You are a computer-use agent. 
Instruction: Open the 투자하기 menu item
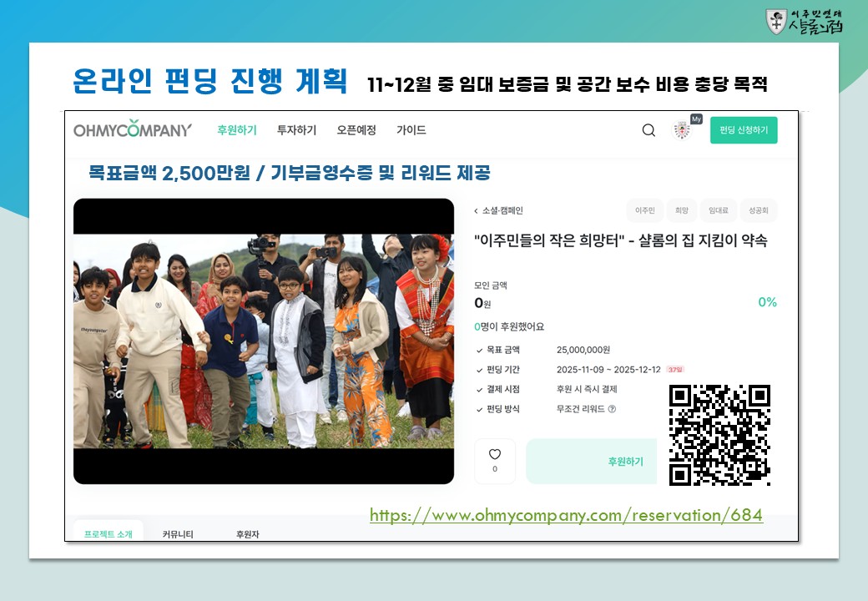(x=296, y=130)
